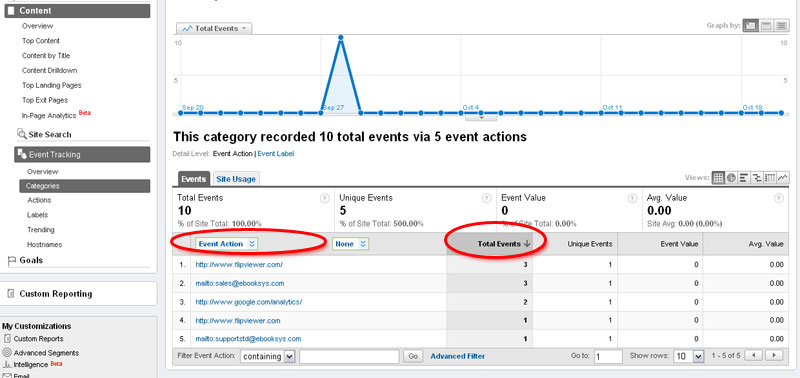Open the Advanced Filter link
The height and width of the screenshot is (378, 800).
coord(458,356)
